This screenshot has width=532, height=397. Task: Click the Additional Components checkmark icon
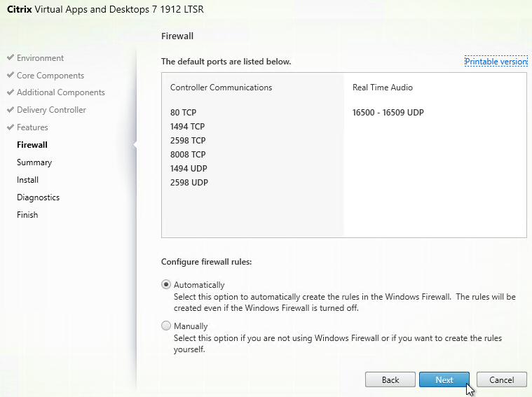(10, 92)
